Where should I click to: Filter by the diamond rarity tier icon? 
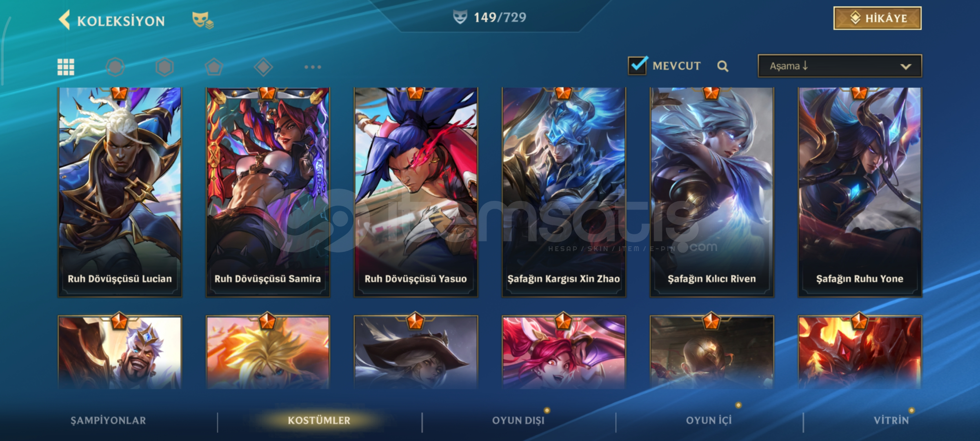point(263,67)
